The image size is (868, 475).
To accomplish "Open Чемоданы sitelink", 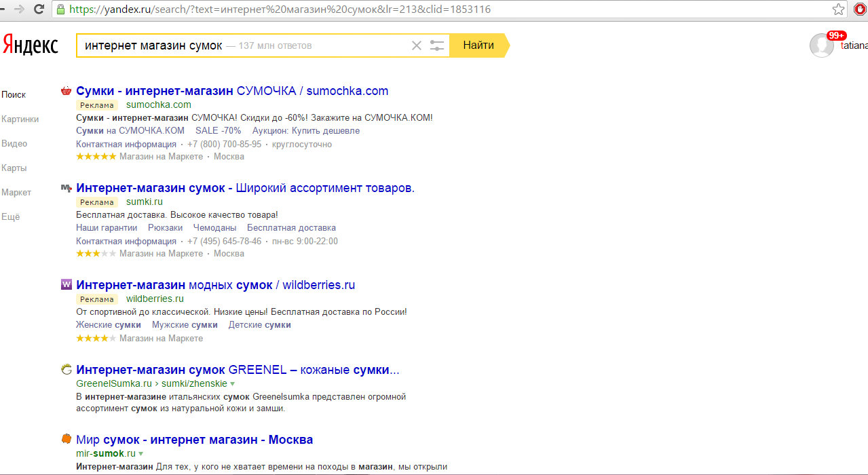I will (214, 228).
